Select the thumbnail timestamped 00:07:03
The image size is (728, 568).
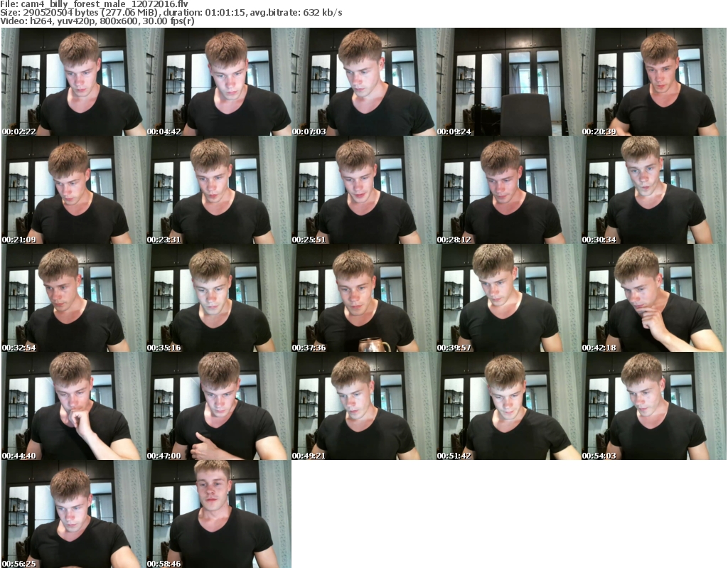click(363, 82)
